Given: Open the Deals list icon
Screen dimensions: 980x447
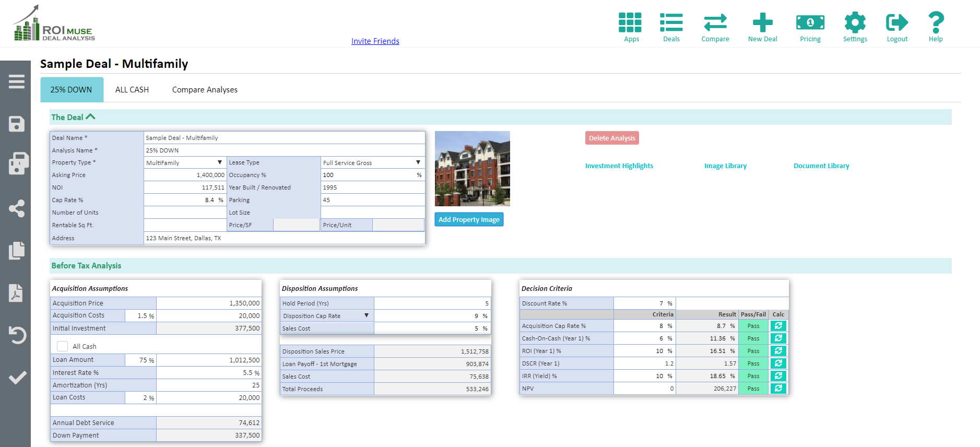Looking at the screenshot, I should (671, 22).
